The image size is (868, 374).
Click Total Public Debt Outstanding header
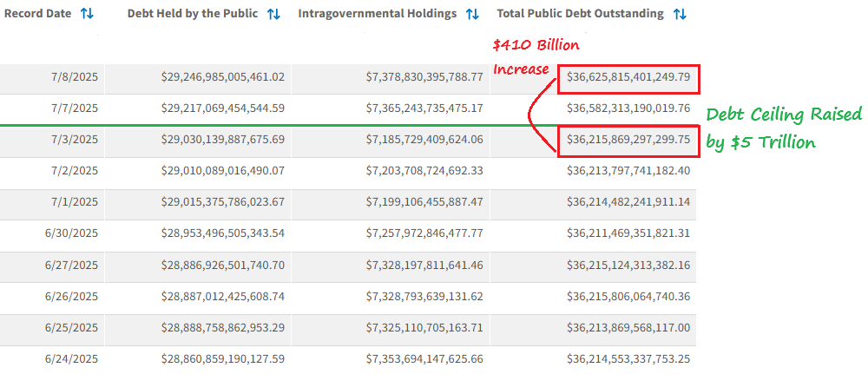point(580,14)
